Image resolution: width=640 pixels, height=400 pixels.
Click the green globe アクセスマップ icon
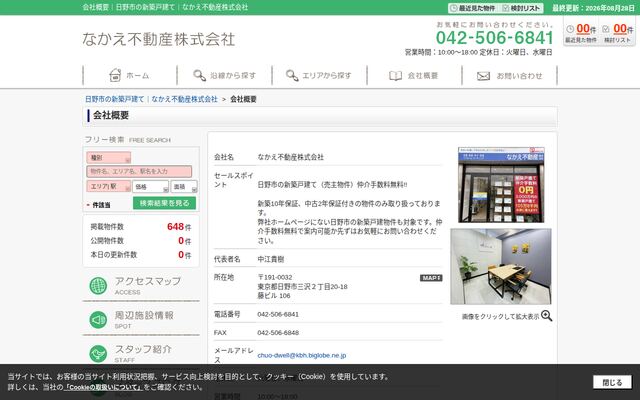click(x=98, y=286)
